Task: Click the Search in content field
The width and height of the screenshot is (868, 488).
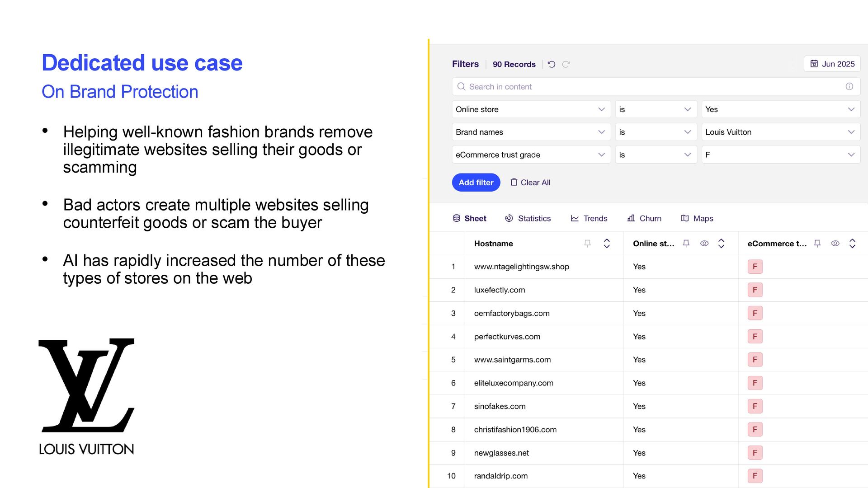Action: click(651, 86)
